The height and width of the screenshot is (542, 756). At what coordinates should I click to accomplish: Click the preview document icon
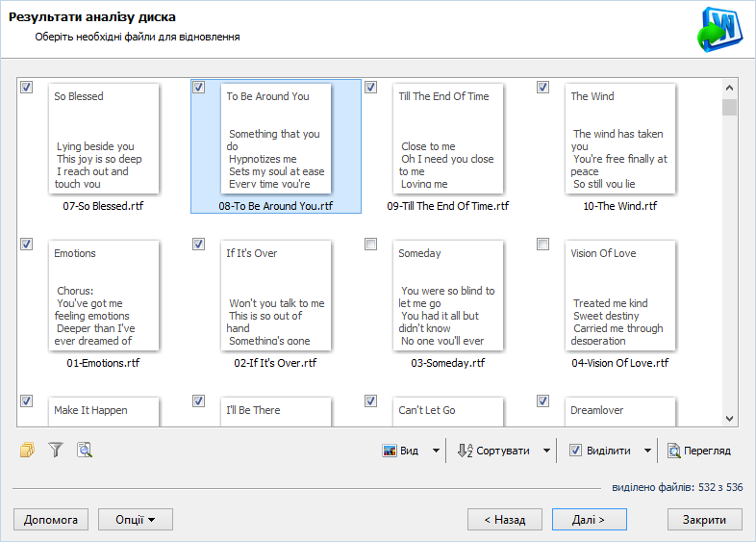pyautogui.click(x=673, y=451)
